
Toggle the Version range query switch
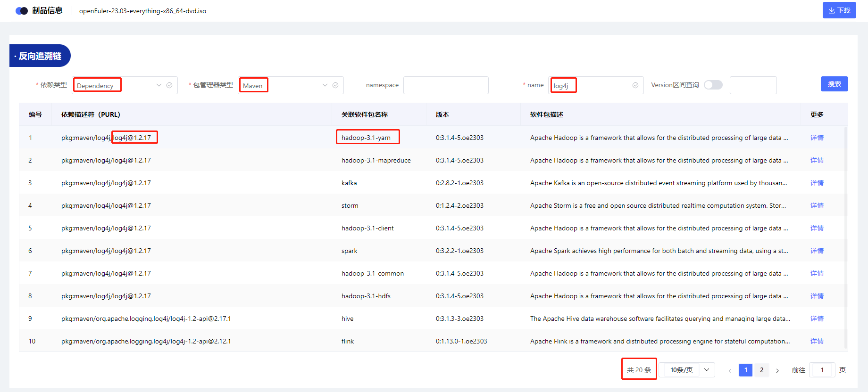713,85
